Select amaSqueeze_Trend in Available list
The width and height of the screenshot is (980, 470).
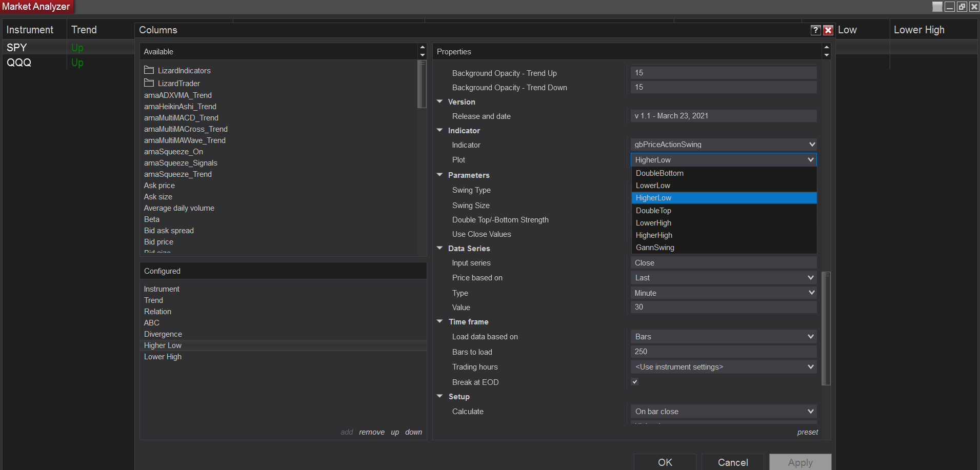(x=178, y=174)
